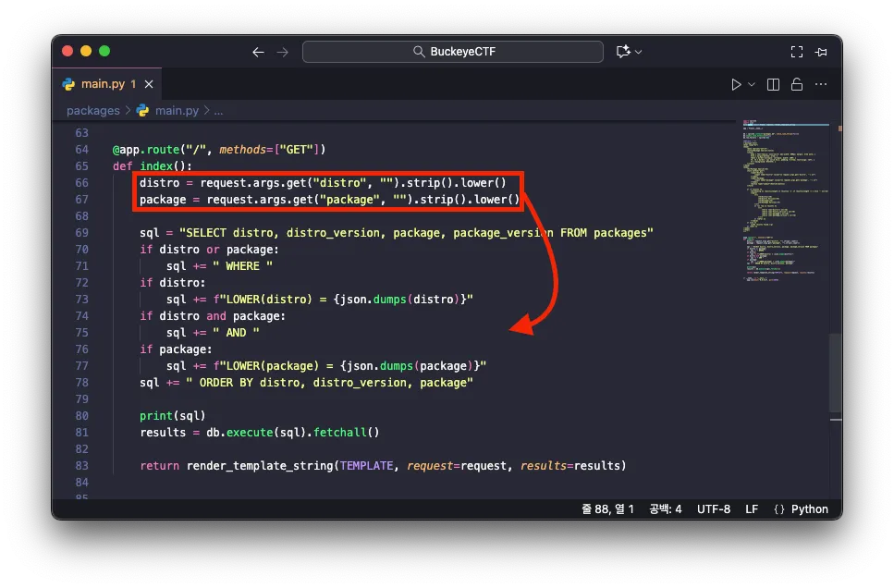Run the Python file
This screenshot has height=588, width=894.
(736, 84)
